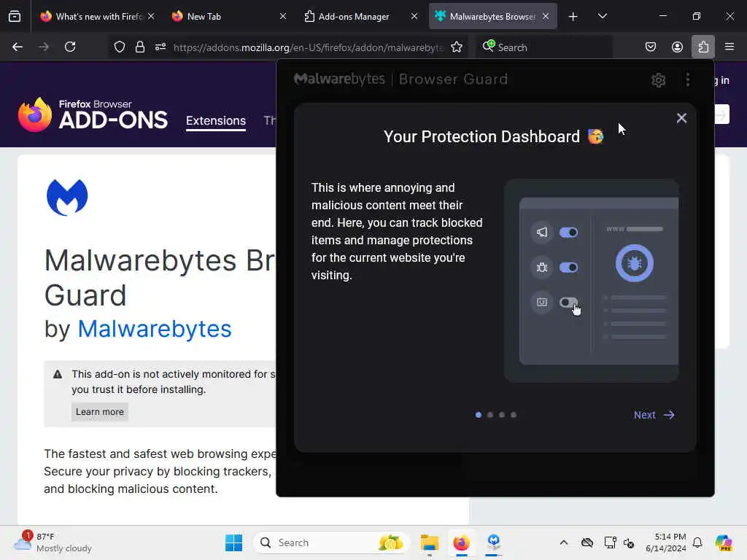The height and width of the screenshot is (560, 747).
Task: Click the network display tray icon
Action: point(610,542)
